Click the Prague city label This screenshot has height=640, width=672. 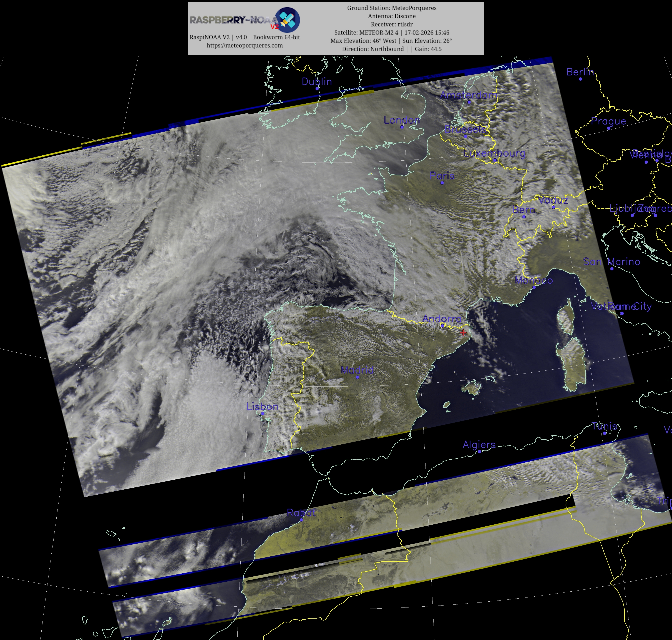coord(608,121)
